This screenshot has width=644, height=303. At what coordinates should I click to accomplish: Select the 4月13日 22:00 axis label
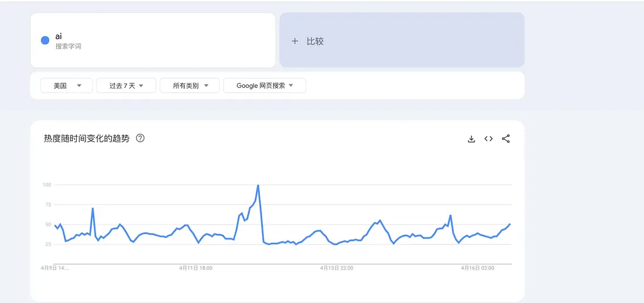pos(337,268)
